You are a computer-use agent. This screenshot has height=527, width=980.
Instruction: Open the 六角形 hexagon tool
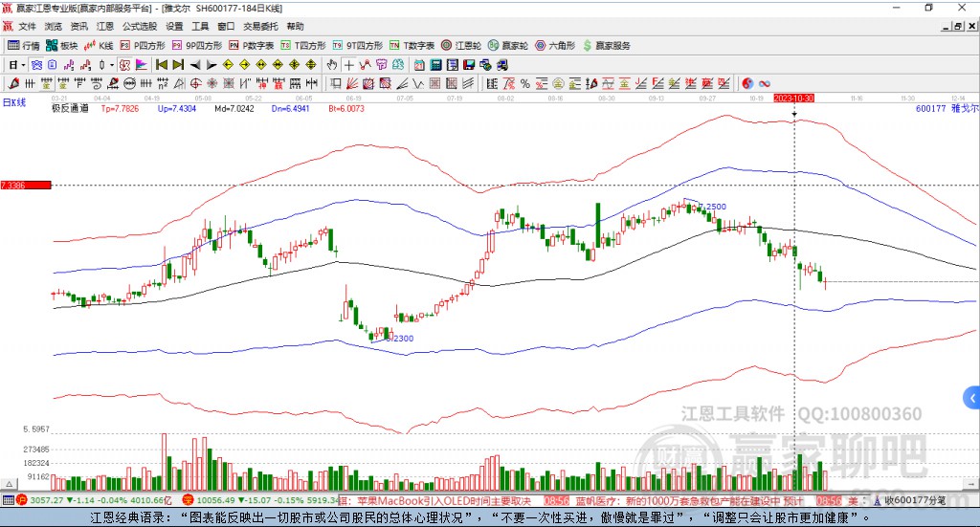[555, 46]
